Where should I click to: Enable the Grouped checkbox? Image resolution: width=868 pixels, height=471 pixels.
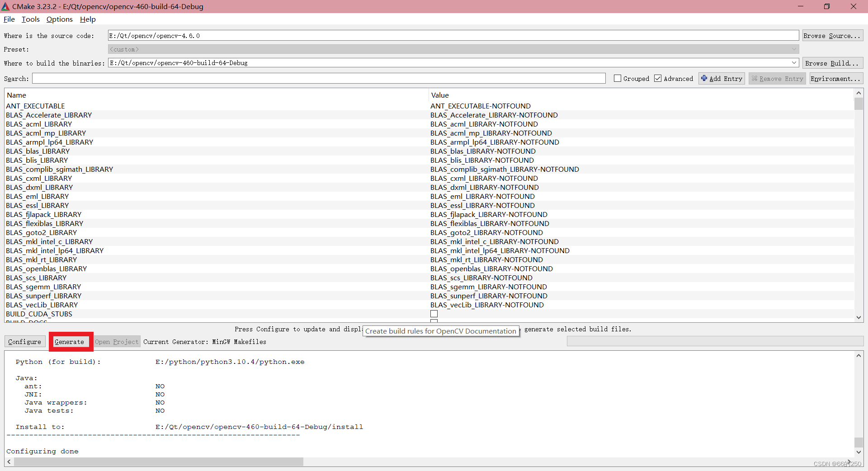point(618,79)
